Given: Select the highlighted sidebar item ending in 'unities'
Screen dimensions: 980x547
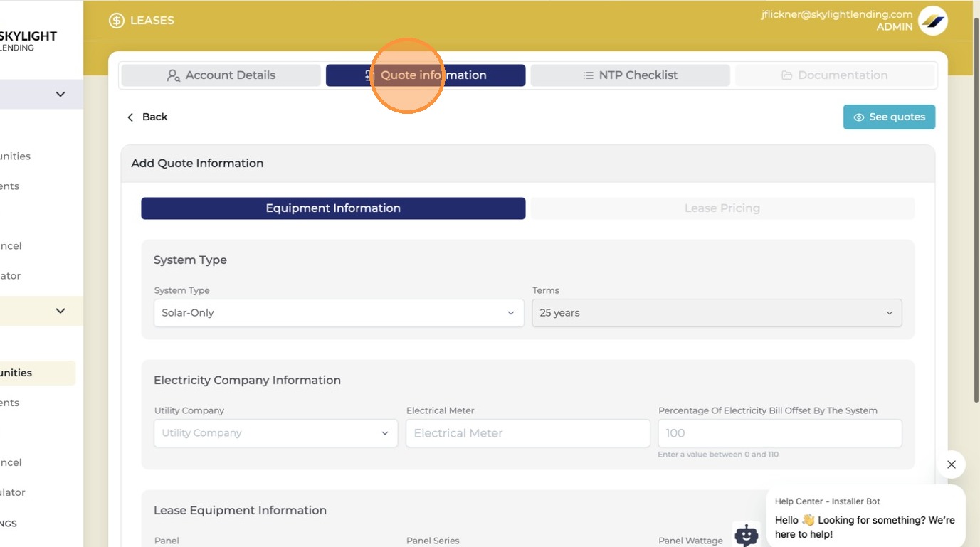Looking at the screenshot, I should (x=37, y=373).
